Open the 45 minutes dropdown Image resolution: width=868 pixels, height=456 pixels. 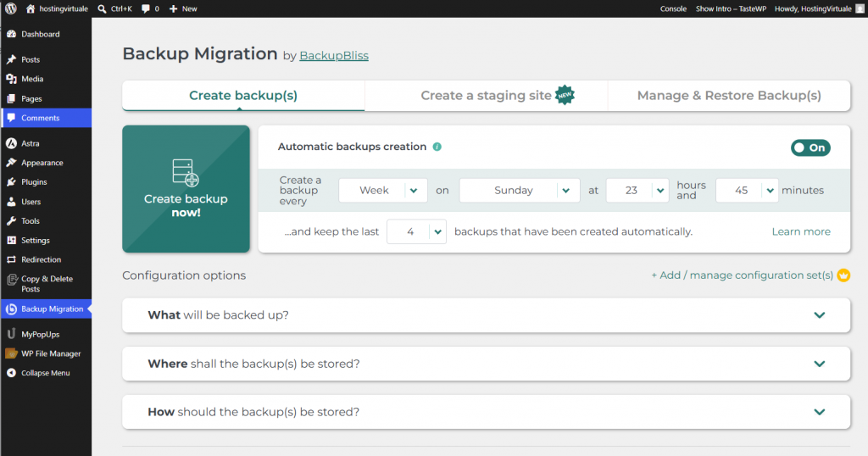click(747, 191)
